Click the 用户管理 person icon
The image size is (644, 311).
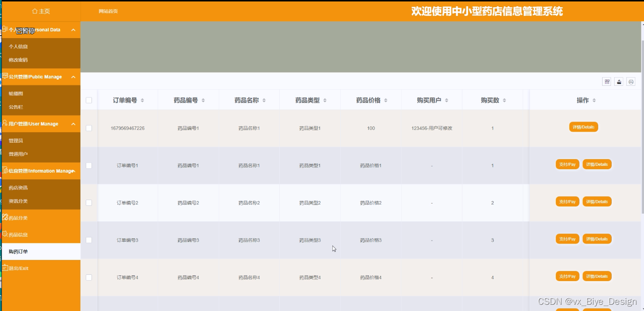point(5,123)
